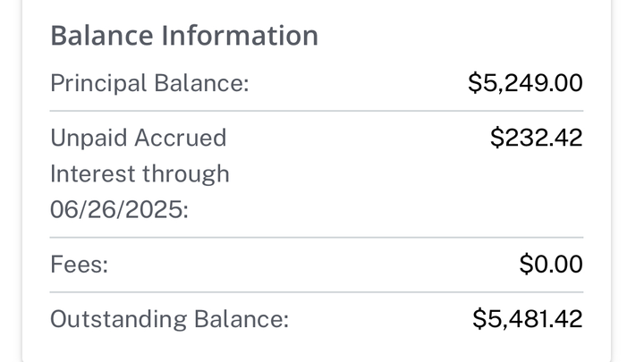
Task: Click the word "Principal" in the first row
Action: [x=98, y=84]
